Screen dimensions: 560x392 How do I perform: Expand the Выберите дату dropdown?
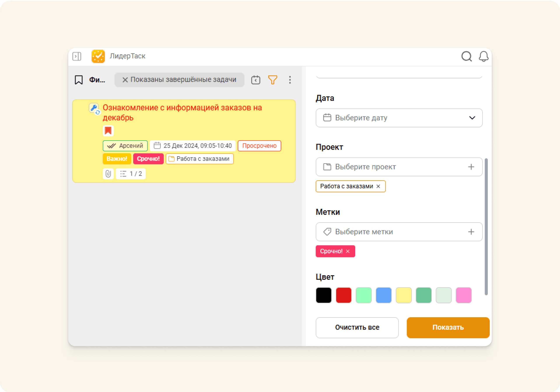[472, 118]
